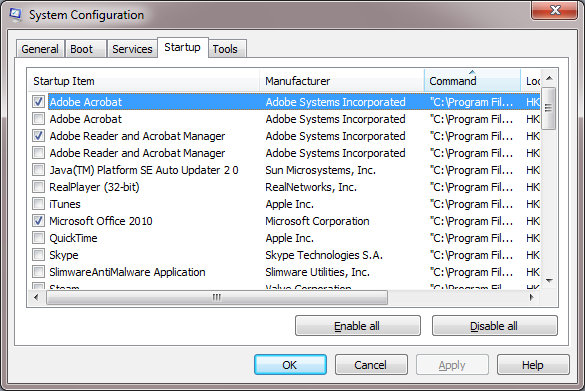Select the 'Microsoft Office 2010' item name

tap(101, 221)
